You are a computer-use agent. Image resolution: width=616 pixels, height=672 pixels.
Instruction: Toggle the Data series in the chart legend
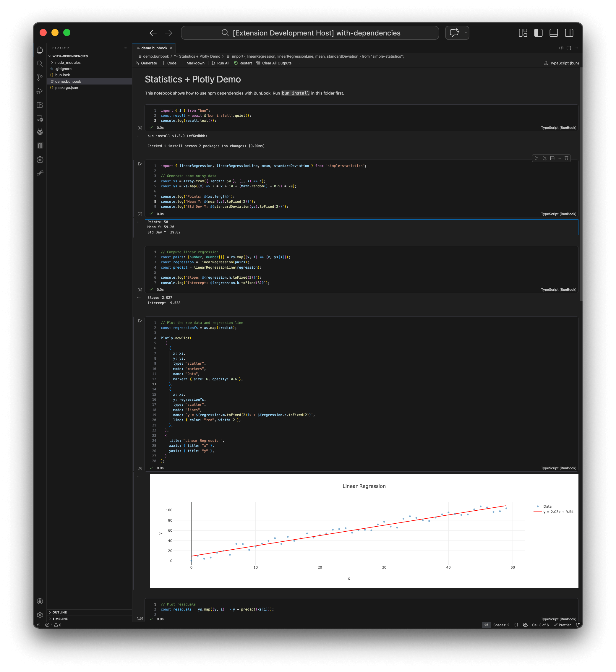point(547,506)
